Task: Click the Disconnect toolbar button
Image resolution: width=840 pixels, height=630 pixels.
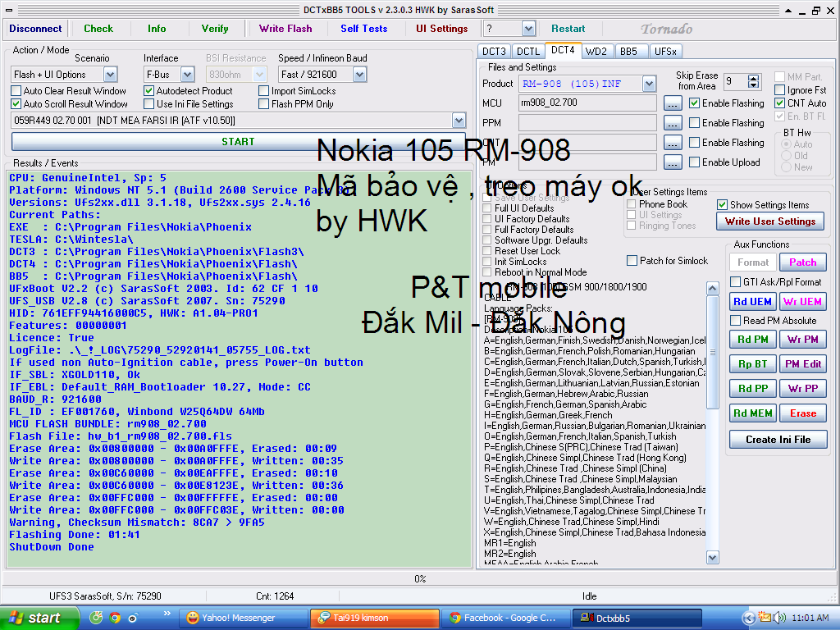Action: click(35, 29)
